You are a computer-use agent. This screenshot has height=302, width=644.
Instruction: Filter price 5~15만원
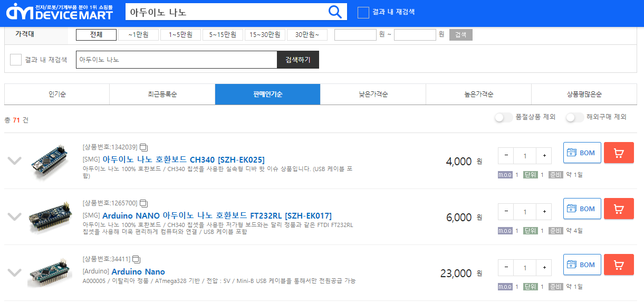(x=223, y=35)
